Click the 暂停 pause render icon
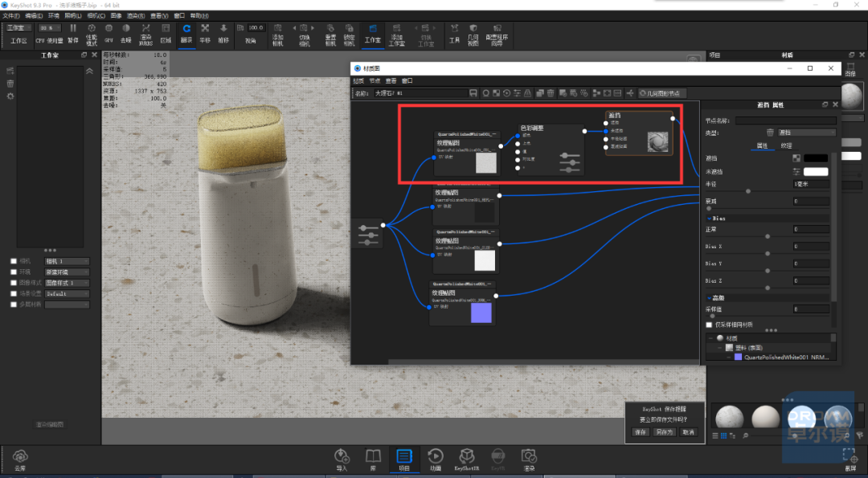Image resolution: width=868 pixels, height=478 pixels. click(x=73, y=28)
